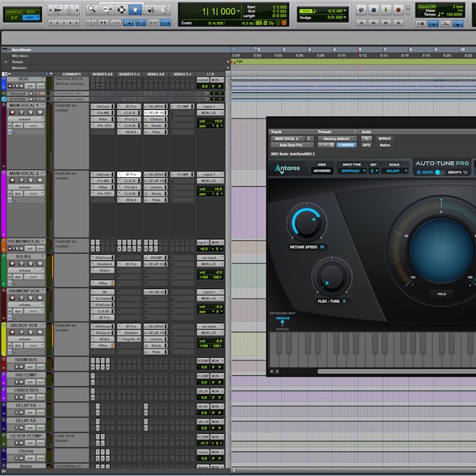The image size is (476, 476).
Task: Select the Selector tool
Action: (x=121, y=10)
